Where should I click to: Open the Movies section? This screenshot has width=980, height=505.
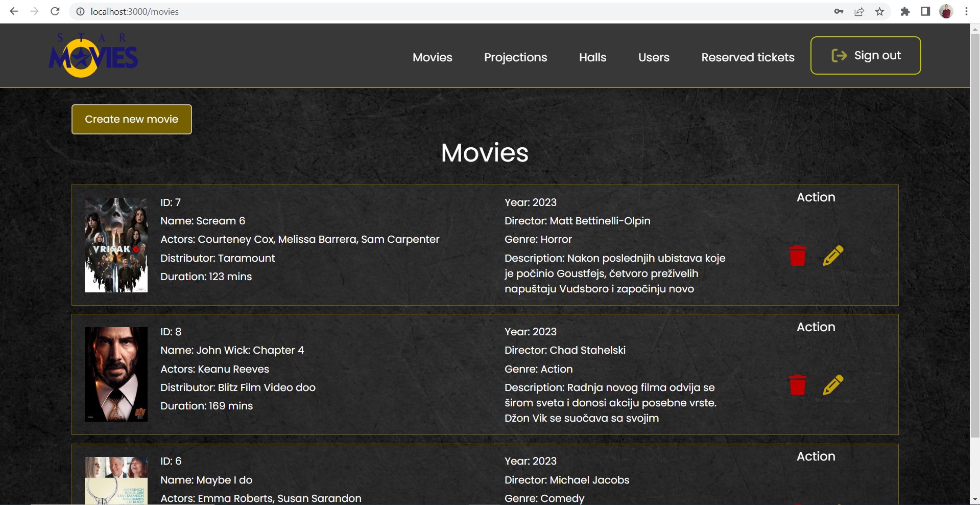coord(432,57)
